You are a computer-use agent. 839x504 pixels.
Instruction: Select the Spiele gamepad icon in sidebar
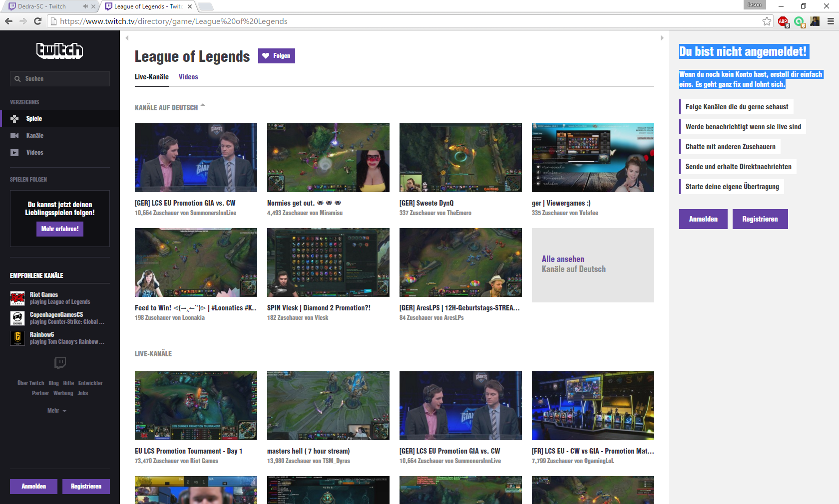(15, 118)
